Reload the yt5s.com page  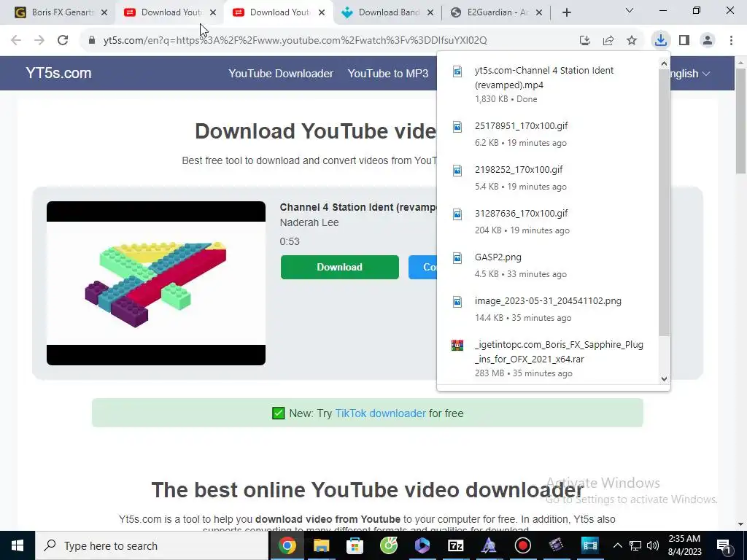point(63,41)
